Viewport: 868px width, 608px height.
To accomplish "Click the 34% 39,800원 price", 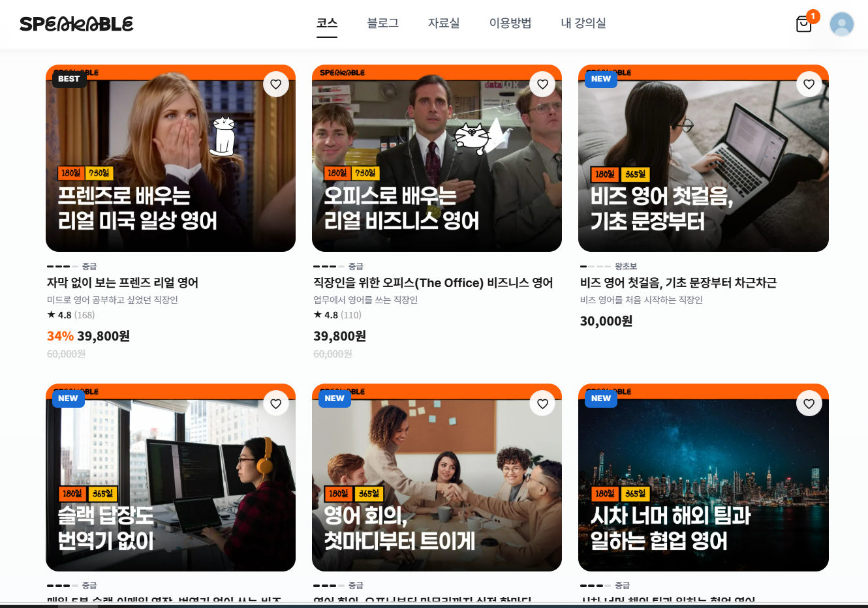I will point(88,336).
